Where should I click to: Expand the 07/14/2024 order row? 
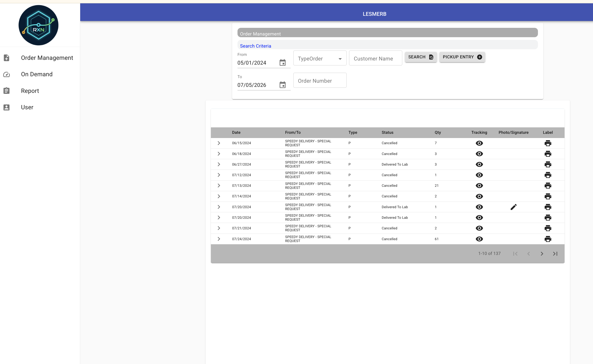coord(219,196)
